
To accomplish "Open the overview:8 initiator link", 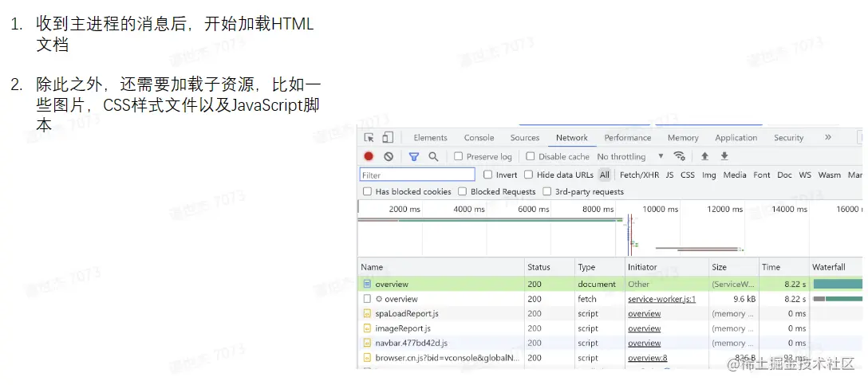I will [648, 358].
